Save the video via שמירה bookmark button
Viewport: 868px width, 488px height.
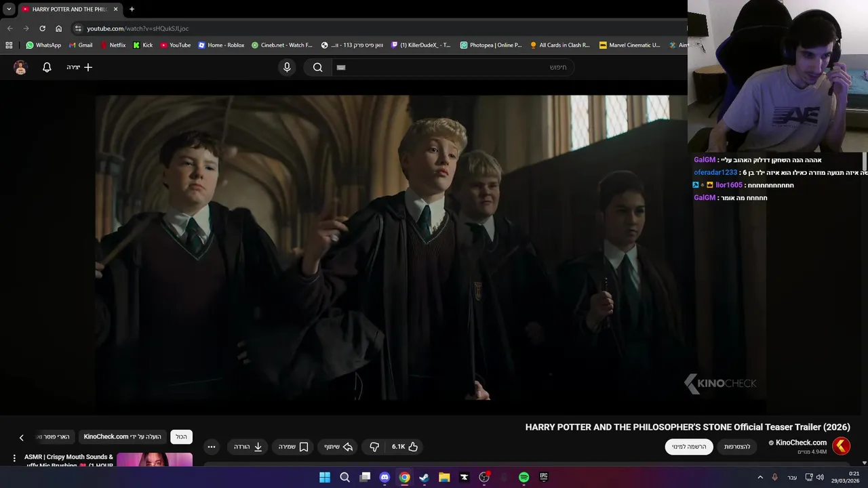point(293,447)
